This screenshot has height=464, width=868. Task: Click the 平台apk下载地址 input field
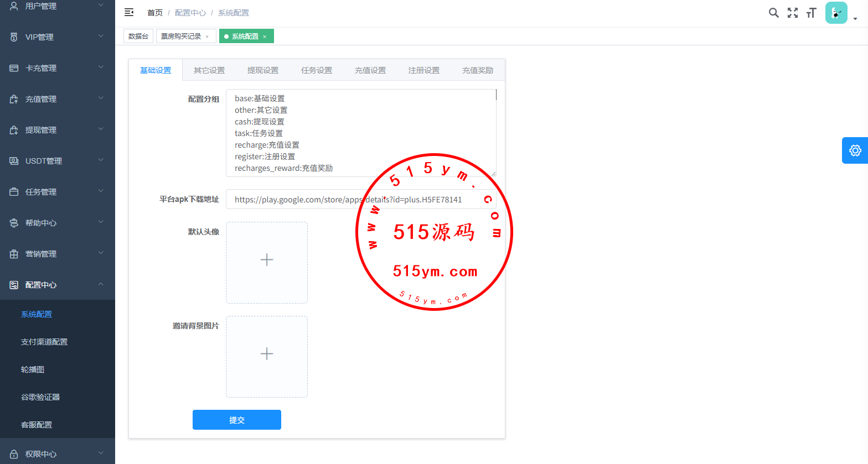point(299,200)
